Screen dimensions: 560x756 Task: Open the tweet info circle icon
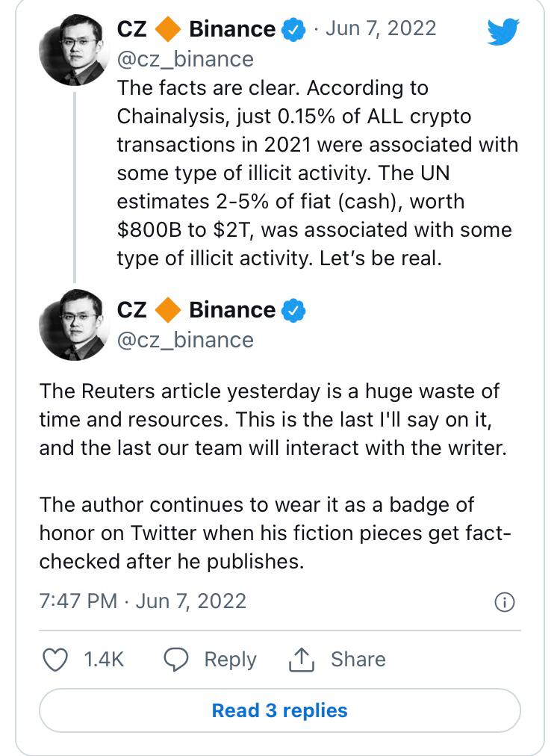point(505,602)
